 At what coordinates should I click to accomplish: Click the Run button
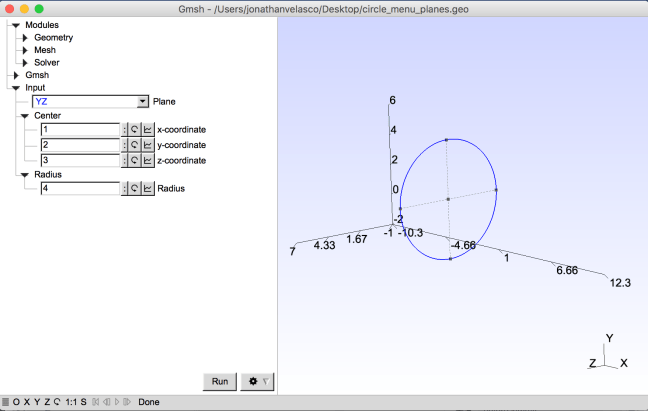tap(220, 381)
